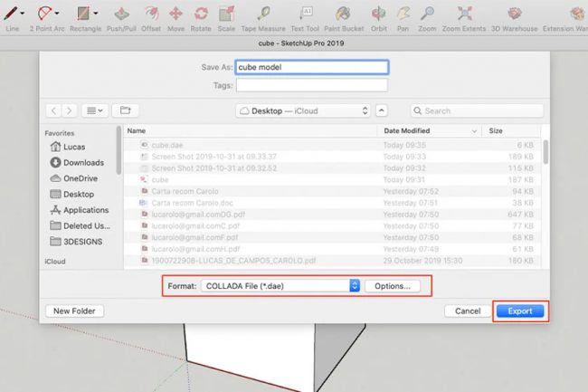Activate the Rotate tool
Screen dimensions: 588x392
[x=202, y=14]
